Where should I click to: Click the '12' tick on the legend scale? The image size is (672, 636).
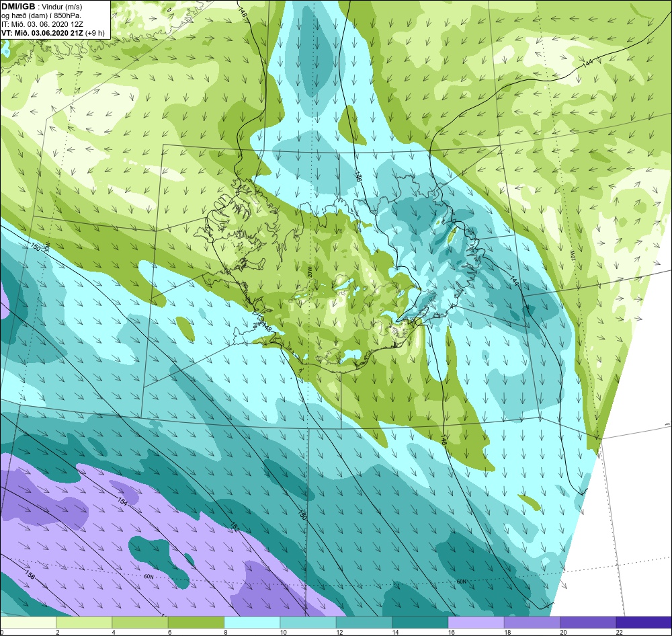click(339, 632)
